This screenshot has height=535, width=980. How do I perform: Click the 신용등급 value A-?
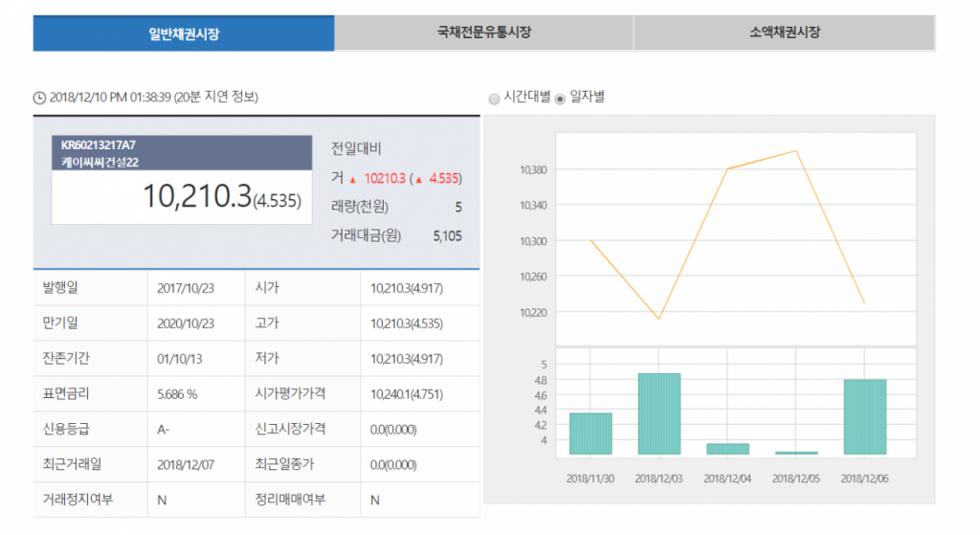pyautogui.click(x=164, y=430)
